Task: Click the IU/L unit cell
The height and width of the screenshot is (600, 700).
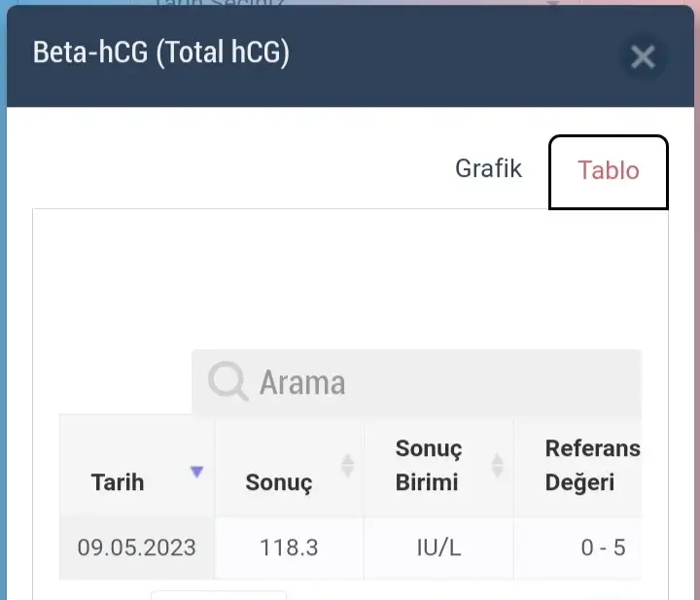Action: tap(437, 547)
